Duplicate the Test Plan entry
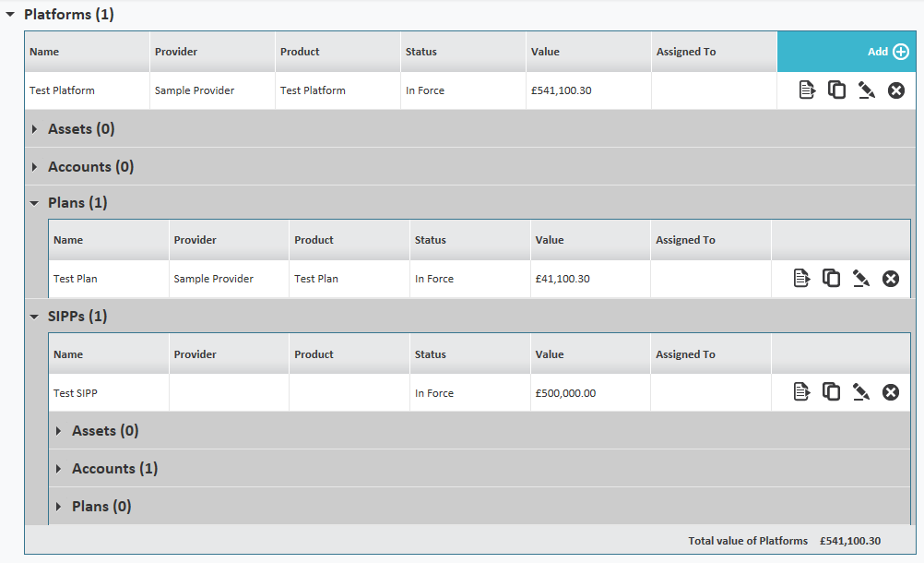Image resolution: width=924 pixels, height=563 pixels. pos(831,278)
